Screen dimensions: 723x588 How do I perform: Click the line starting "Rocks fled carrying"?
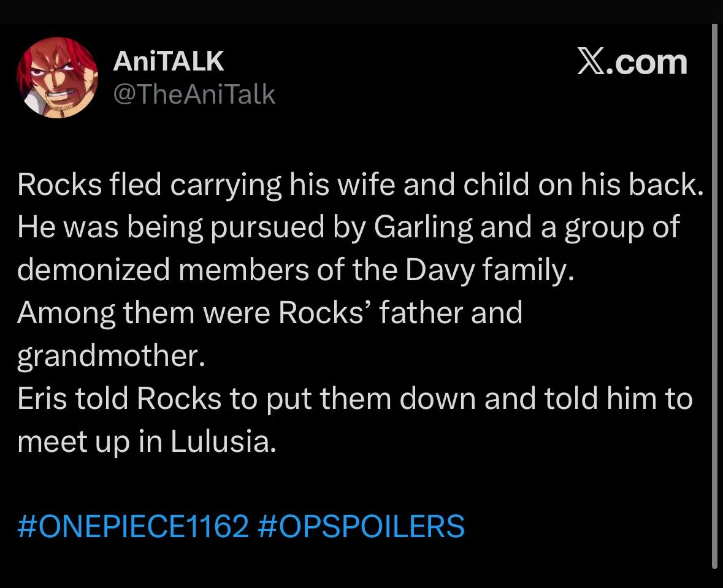coord(359,185)
